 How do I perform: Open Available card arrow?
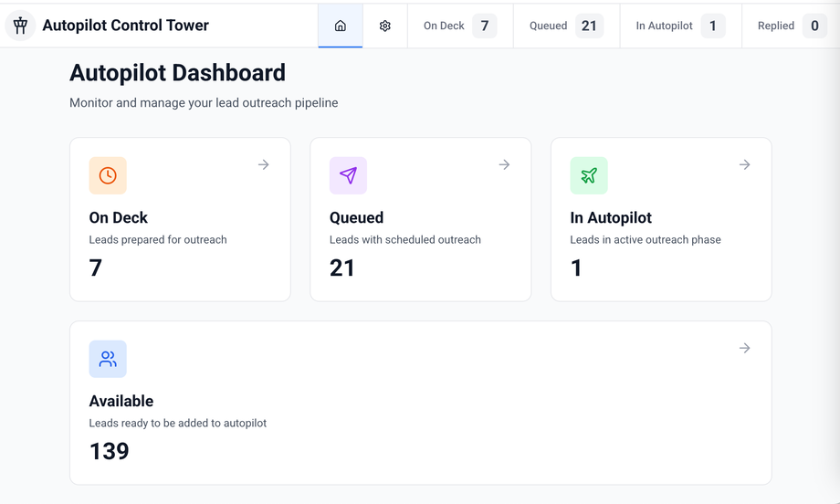tap(745, 348)
